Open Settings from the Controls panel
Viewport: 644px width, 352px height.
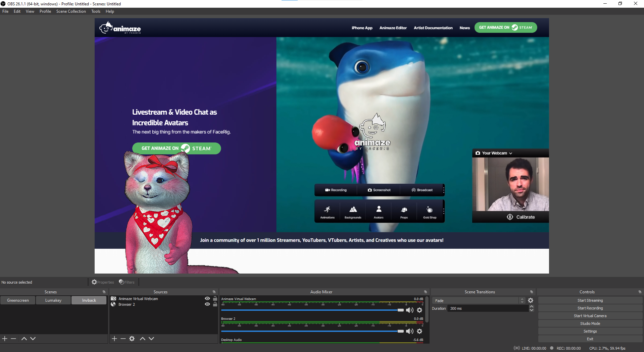[x=590, y=331]
